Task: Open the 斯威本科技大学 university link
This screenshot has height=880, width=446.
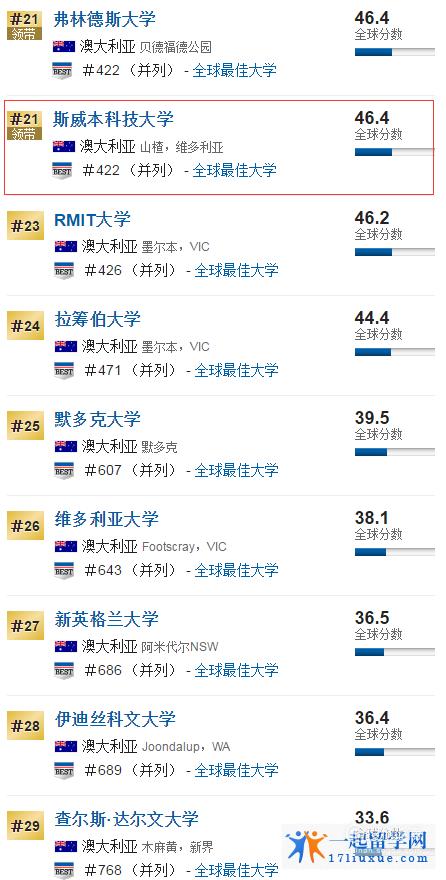Action: pos(113,120)
